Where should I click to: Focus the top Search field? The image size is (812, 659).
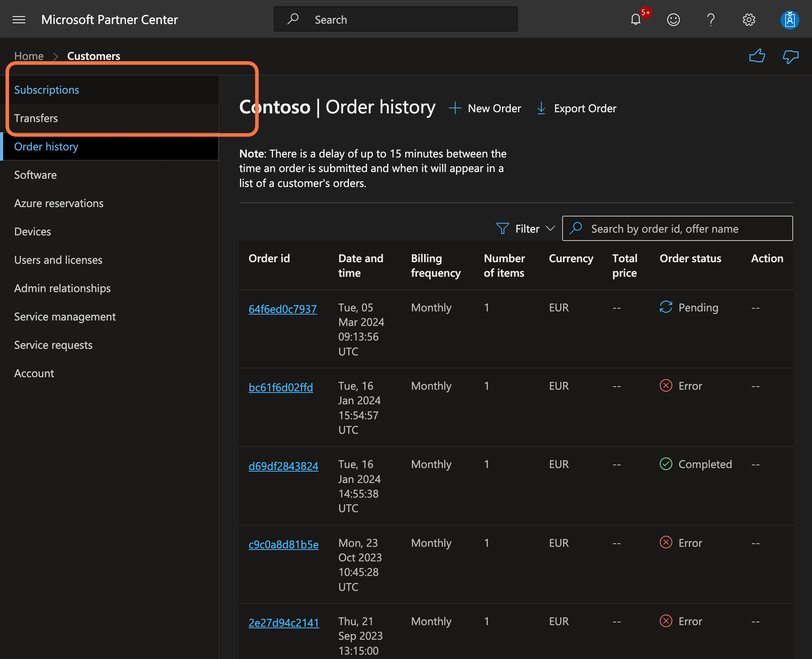396,19
